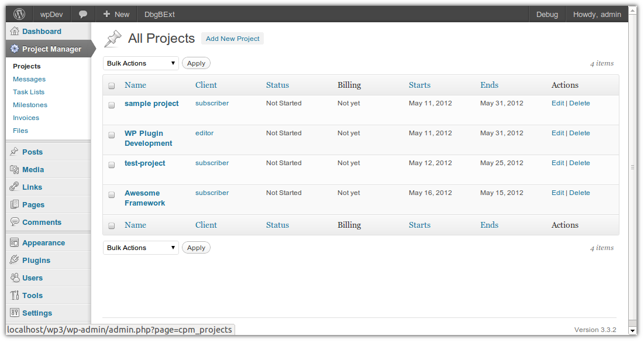644x342 pixels.
Task: Click the scrollbar down arrow
Action: click(x=632, y=330)
